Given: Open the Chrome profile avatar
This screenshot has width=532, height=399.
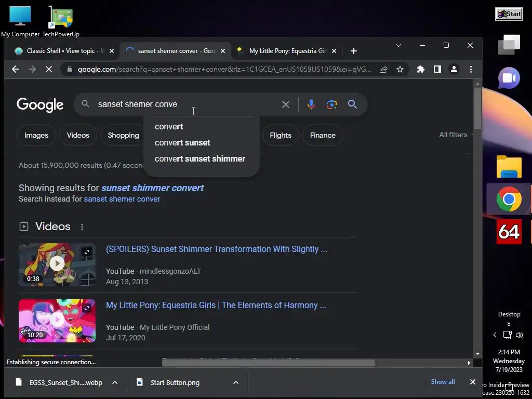Looking at the screenshot, I should point(454,69).
